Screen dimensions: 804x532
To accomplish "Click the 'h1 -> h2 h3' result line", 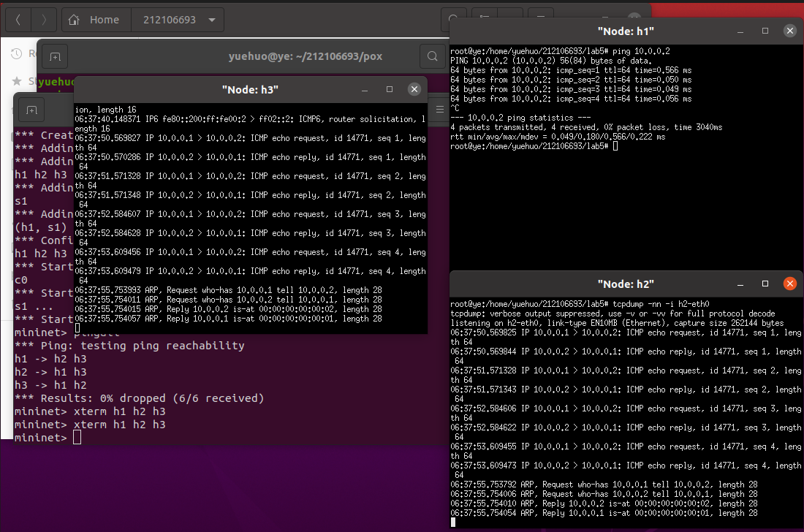I will 50,359.
